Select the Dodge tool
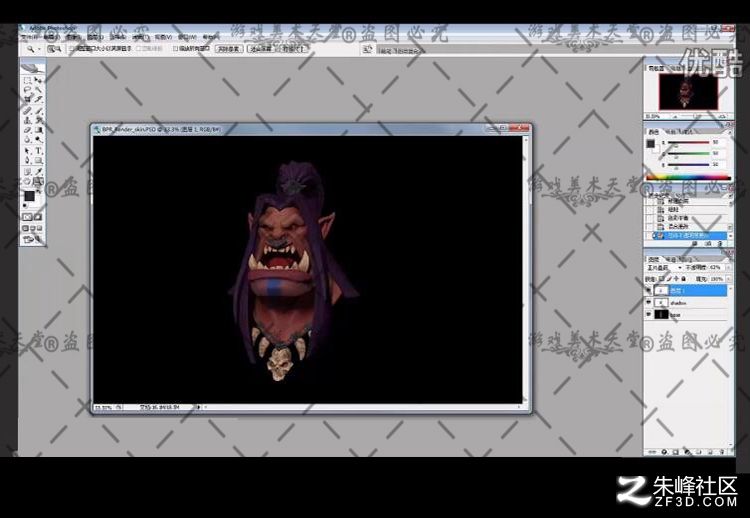 point(39,139)
